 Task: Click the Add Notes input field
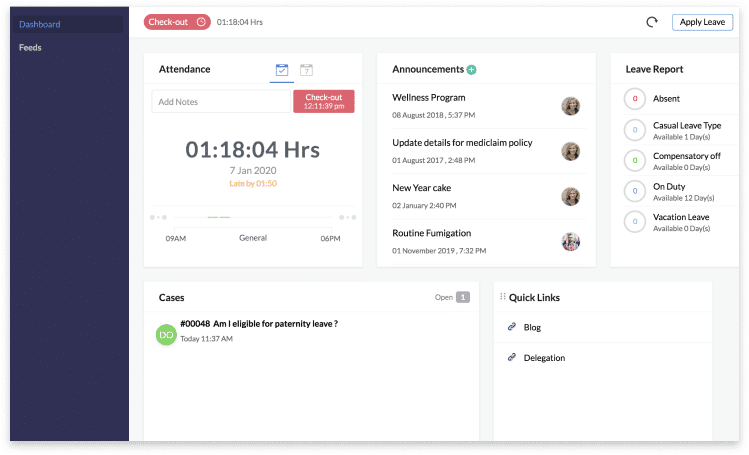(x=221, y=101)
